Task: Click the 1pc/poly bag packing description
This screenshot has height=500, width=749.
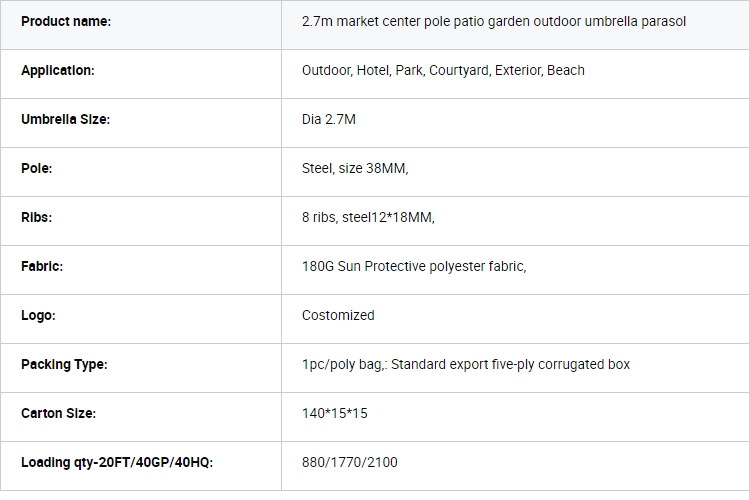Action: point(466,365)
